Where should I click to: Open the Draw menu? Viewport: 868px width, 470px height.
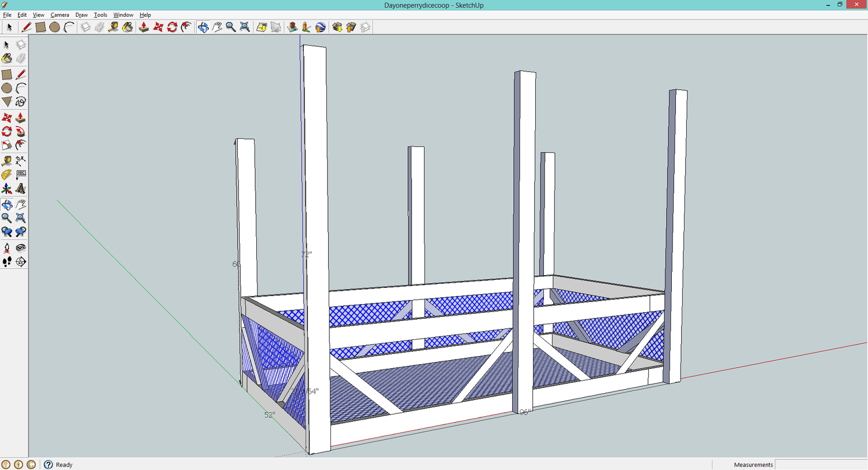[82, 15]
